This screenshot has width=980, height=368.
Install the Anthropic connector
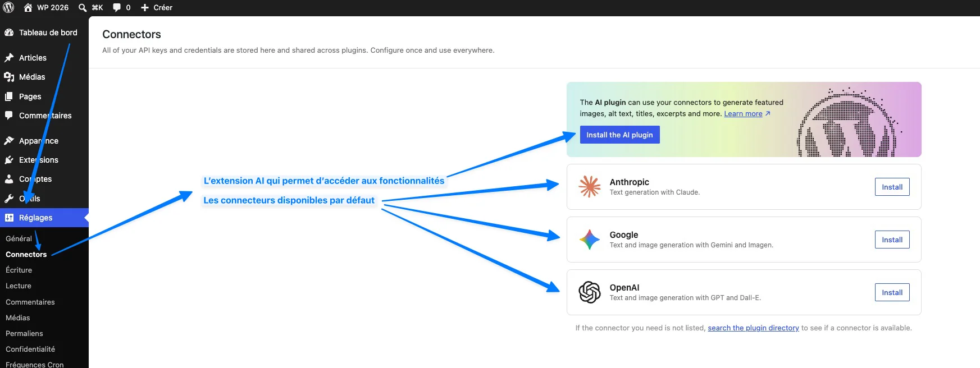point(892,187)
